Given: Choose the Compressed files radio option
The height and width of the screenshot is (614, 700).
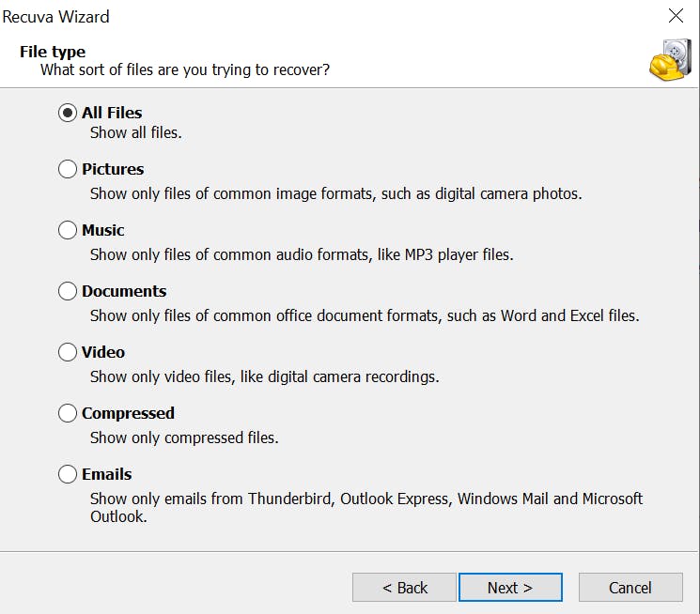Looking at the screenshot, I should [x=68, y=413].
